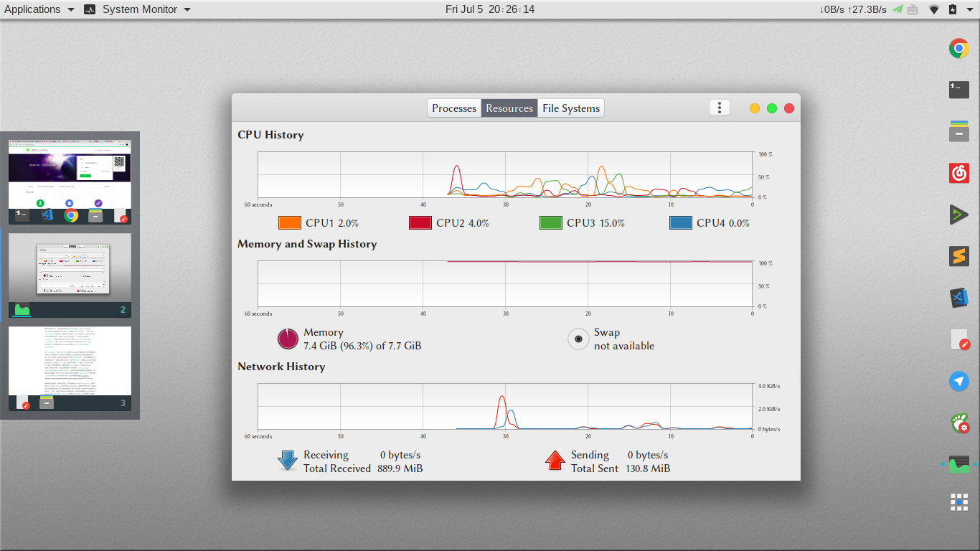The width and height of the screenshot is (980, 551).
Task: Open the Applications menu
Action: pos(39,9)
